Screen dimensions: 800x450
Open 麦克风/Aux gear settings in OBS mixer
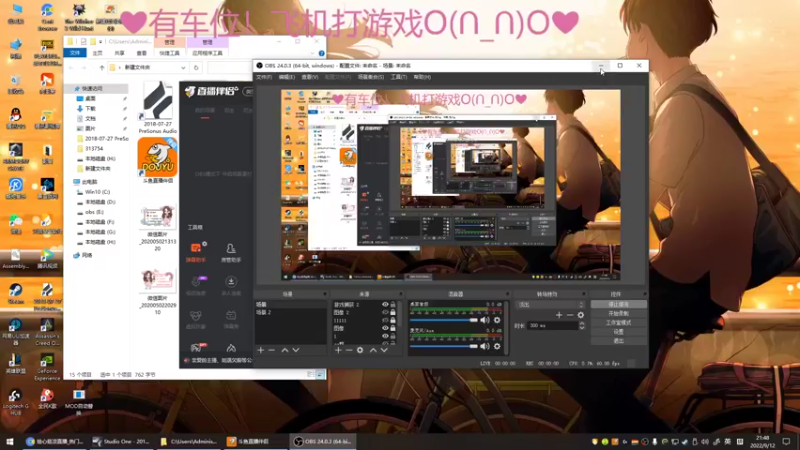[497, 346]
